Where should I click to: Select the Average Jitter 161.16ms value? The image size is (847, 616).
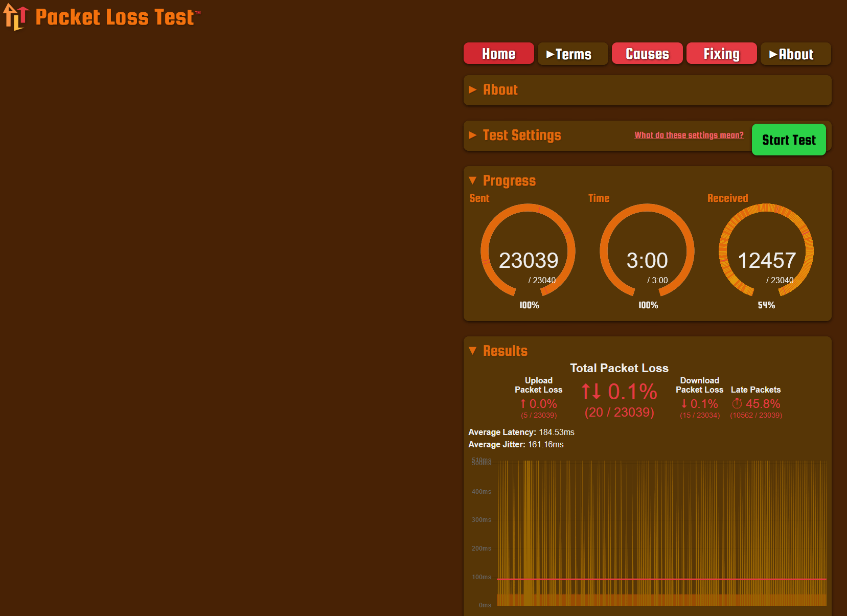545,445
